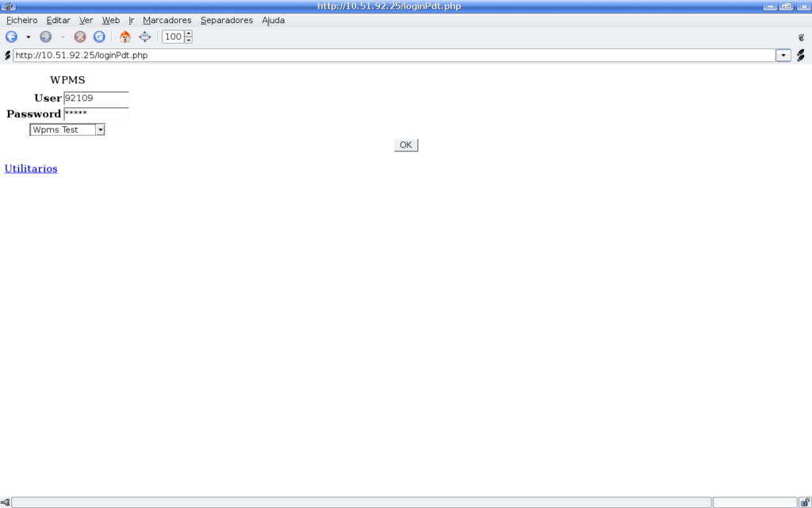The height and width of the screenshot is (508, 812).
Task: Open the window menu icon in title bar
Action: (8, 6)
